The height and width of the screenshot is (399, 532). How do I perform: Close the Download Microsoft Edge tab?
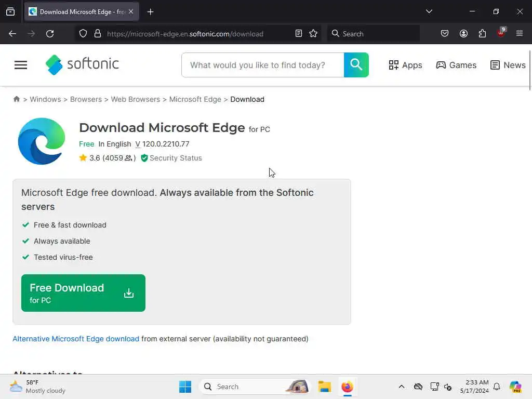pos(131,11)
